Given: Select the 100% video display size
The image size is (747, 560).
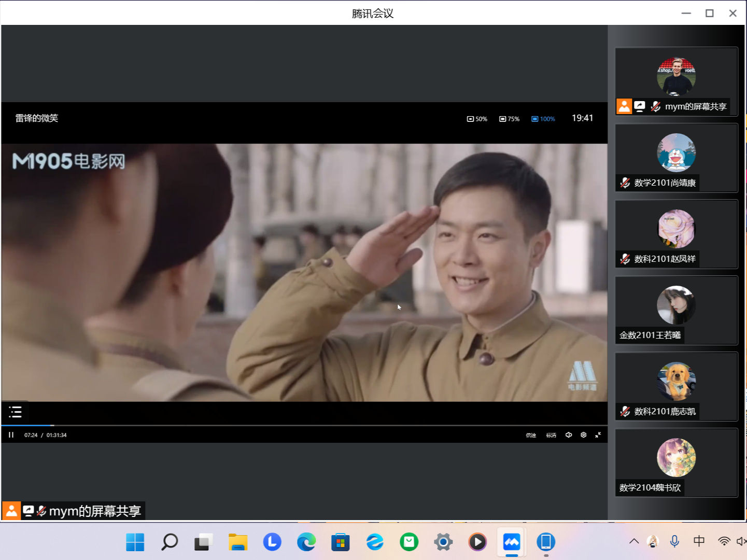Looking at the screenshot, I should point(543,119).
